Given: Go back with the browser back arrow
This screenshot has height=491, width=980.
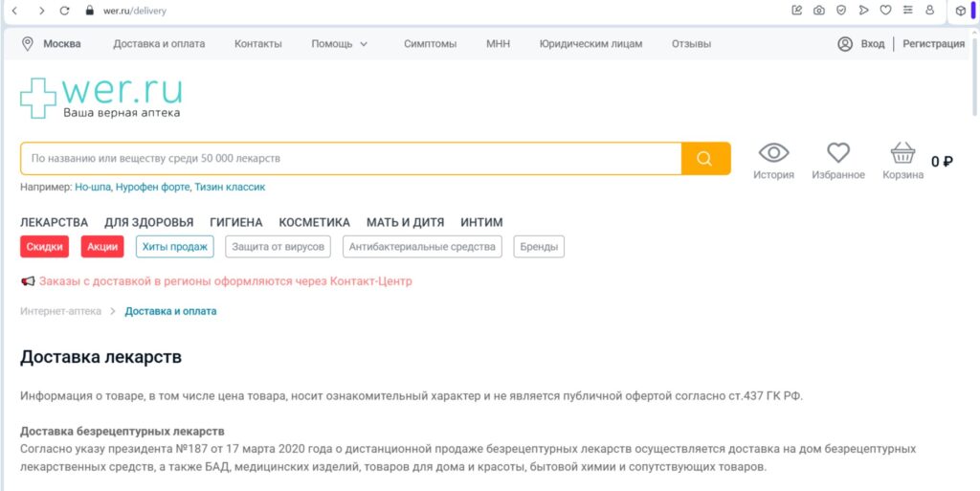Looking at the screenshot, I should click(x=14, y=11).
